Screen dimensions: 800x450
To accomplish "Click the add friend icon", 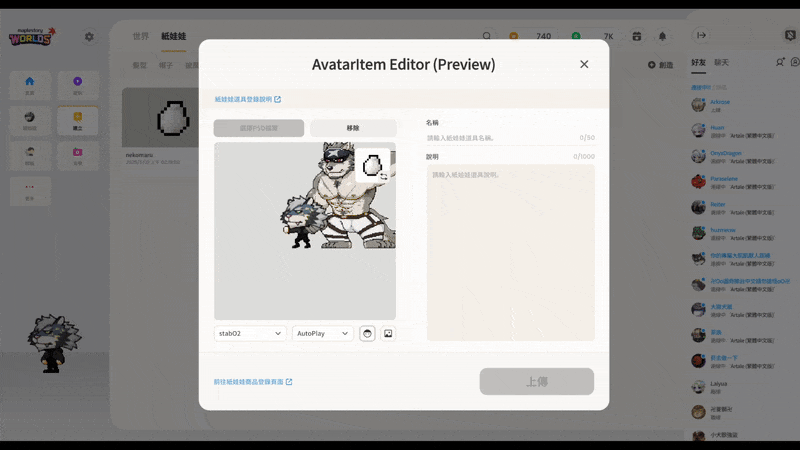I will tap(780, 62).
